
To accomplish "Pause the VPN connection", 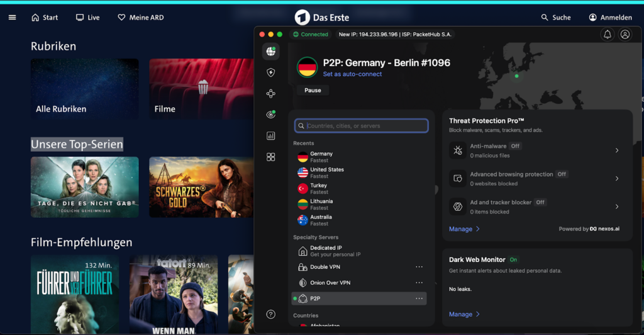I will point(313,91).
